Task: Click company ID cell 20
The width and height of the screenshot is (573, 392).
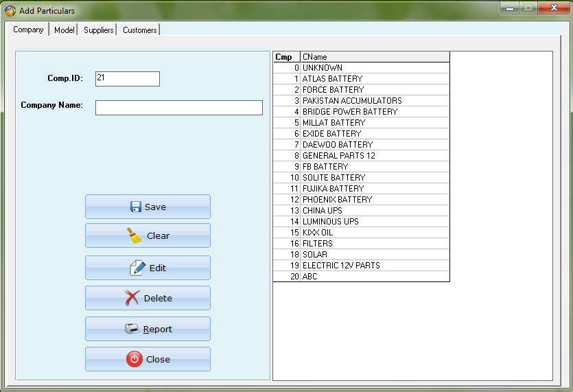Action: [287, 277]
